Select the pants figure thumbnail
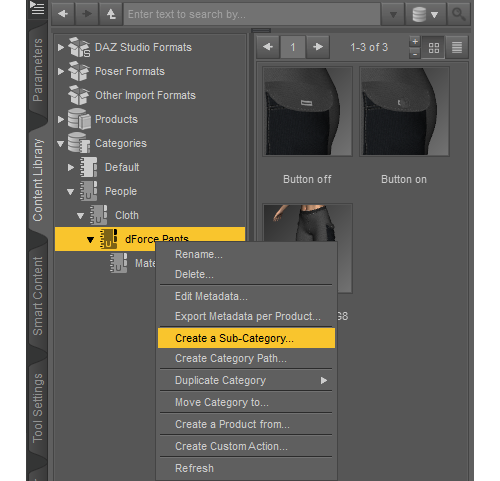 click(307, 222)
